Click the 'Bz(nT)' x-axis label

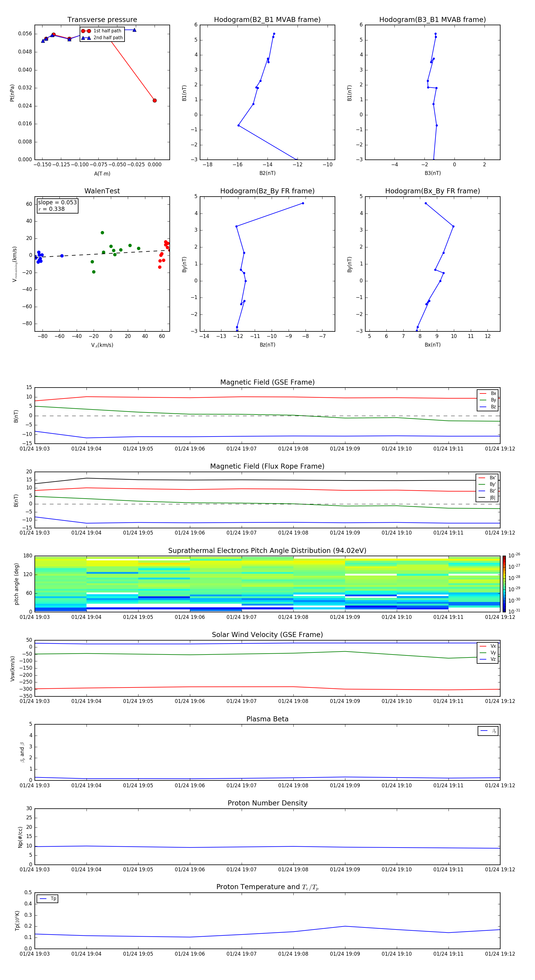pyautogui.click(x=267, y=345)
